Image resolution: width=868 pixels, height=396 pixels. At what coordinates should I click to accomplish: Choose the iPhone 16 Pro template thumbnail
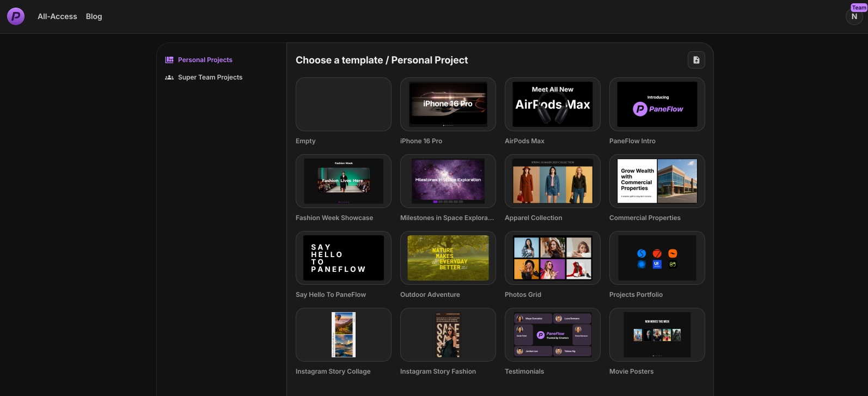(x=448, y=104)
